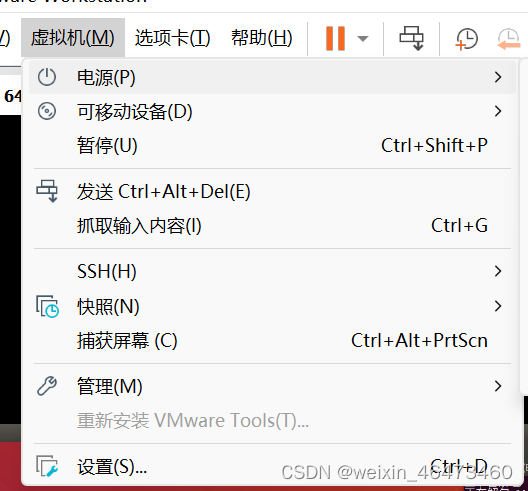
Task: Open the dropdown arrow beside the pause button
Action: 363,39
